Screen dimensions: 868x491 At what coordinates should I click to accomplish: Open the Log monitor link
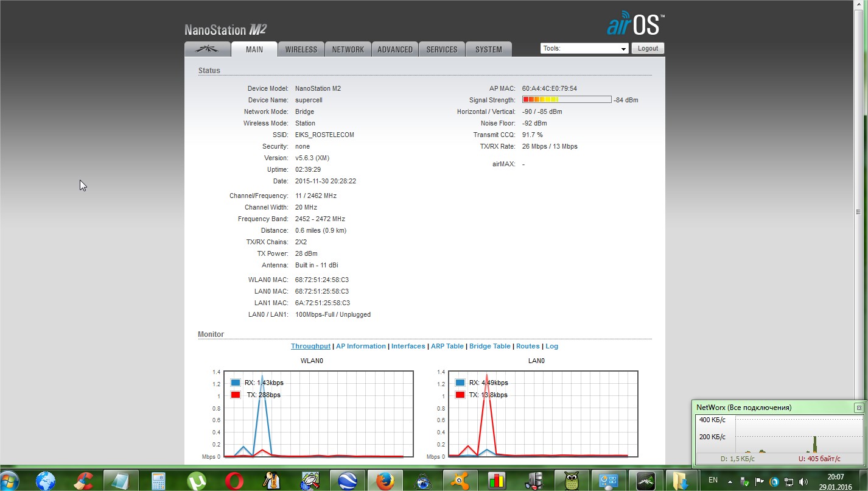tap(551, 346)
